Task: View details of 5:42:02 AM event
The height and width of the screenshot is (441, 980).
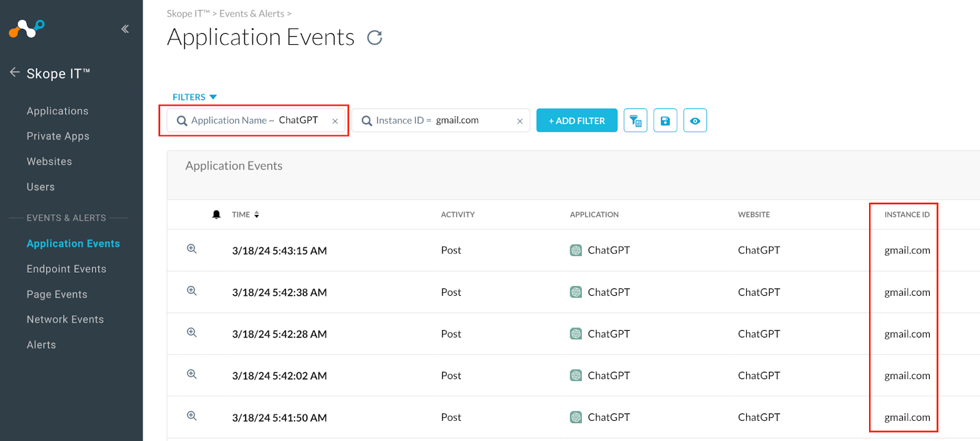Action: [x=192, y=374]
